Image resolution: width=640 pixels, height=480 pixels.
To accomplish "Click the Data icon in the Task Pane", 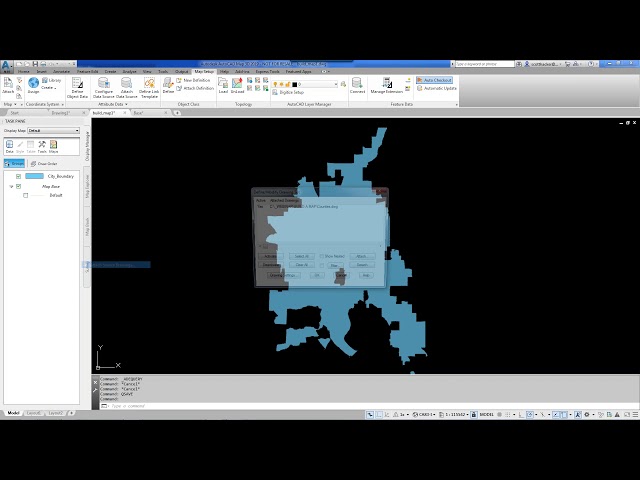I will [x=9, y=147].
